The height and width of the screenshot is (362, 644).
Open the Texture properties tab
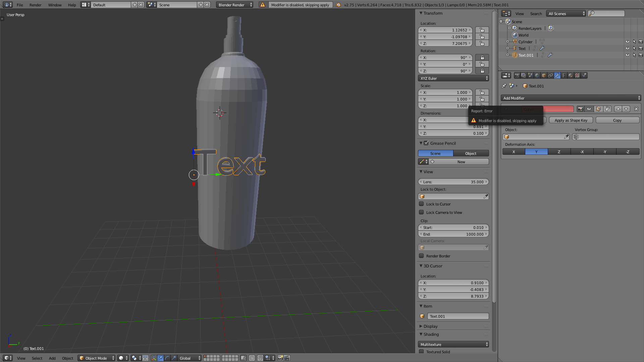tap(577, 75)
